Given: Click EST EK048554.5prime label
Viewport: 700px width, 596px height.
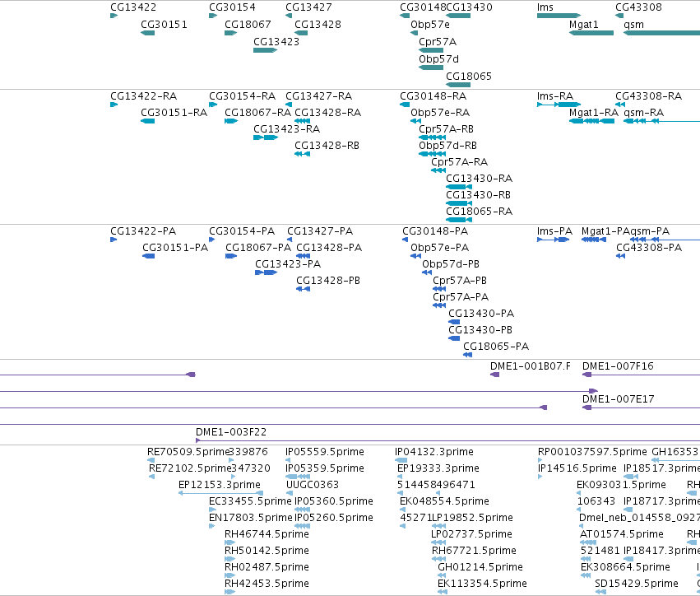Looking at the screenshot, I should coord(444,501).
